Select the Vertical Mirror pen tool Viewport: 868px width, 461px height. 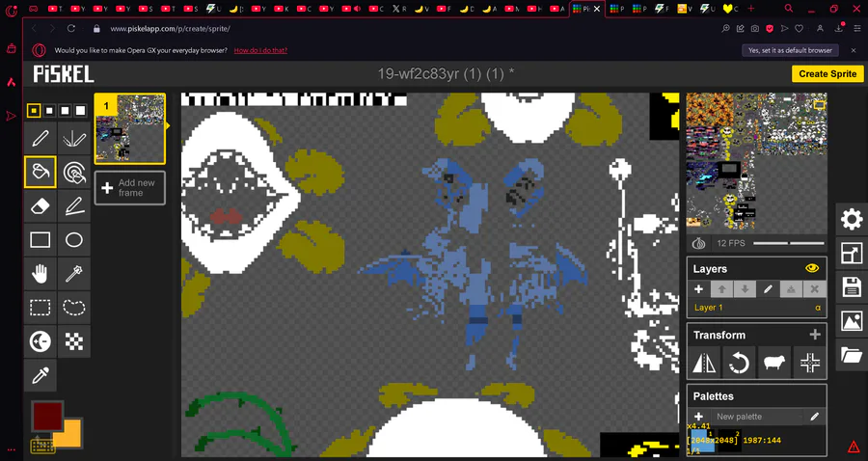(73, 138)
